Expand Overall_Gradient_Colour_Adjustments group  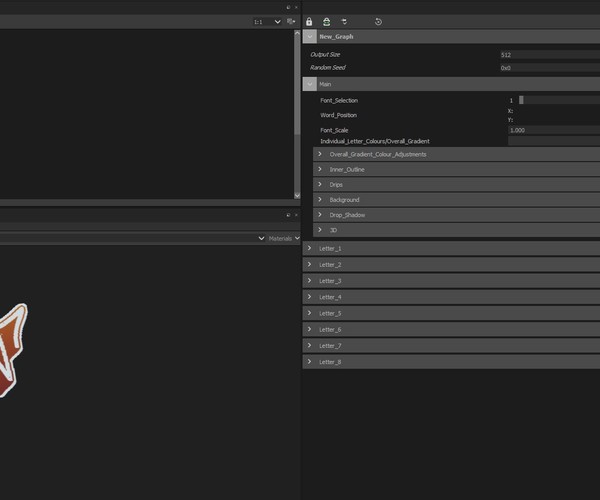click(x=320, y=154)
